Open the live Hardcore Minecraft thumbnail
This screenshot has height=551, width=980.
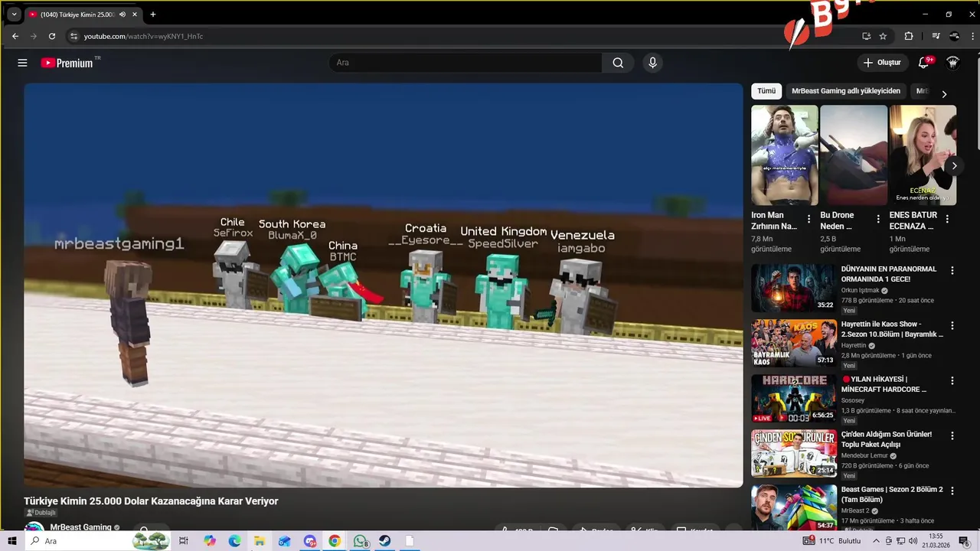click(794, 398)
